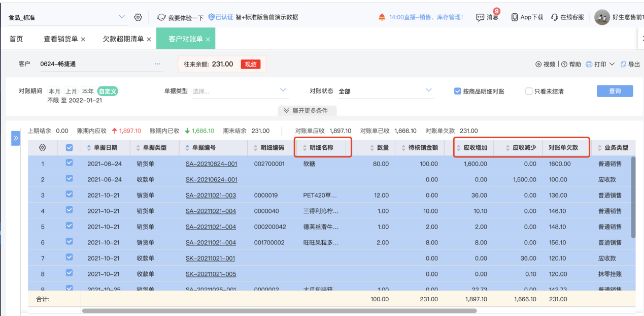Uncheck row 7 checkbox for SK-20211021-001
Screen dimensions: 644x316
[70, 258]
